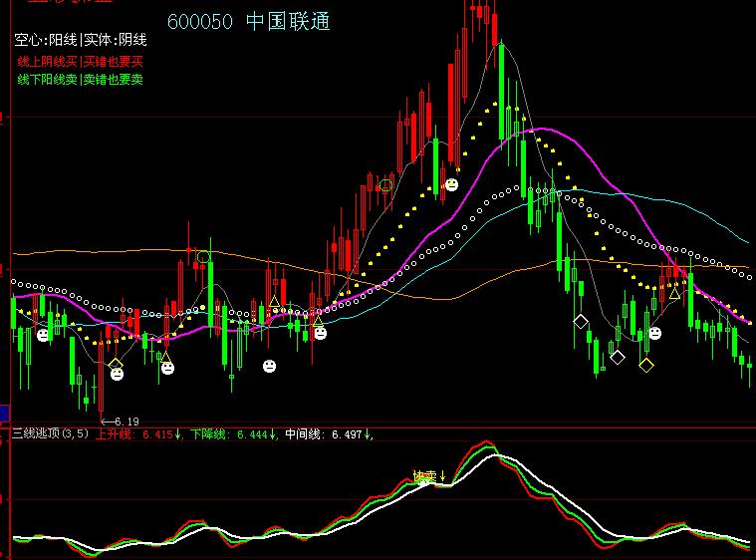The width and height of the screenshot is (756, 560).
Task: Click the smiley face marker nearest the chart's left edge
Action: coord(43,335)
